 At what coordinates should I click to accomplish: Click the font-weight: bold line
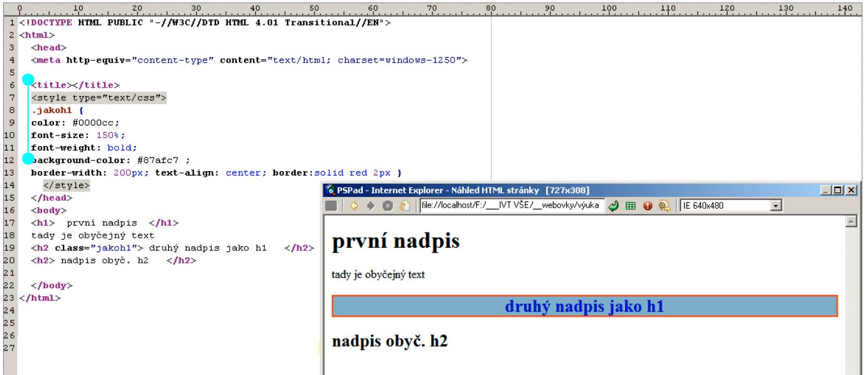84,147
